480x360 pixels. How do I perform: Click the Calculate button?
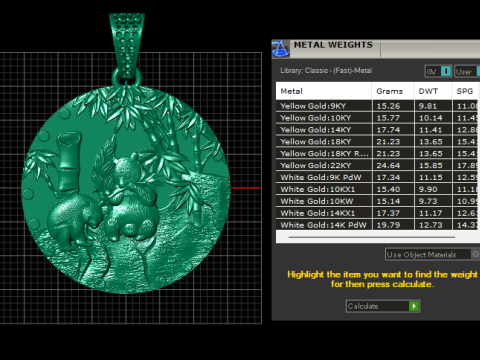(383, 306)
